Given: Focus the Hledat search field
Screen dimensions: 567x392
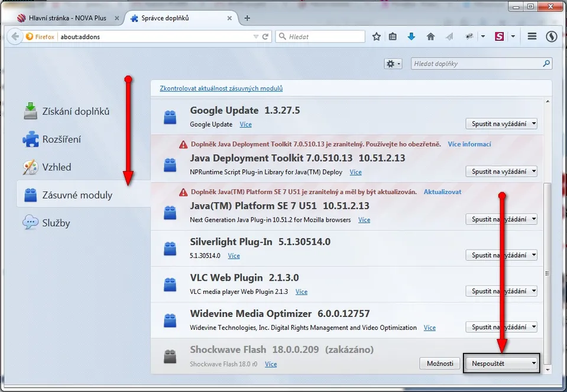Looking at the screenshot, I should [x=320, y=37].
